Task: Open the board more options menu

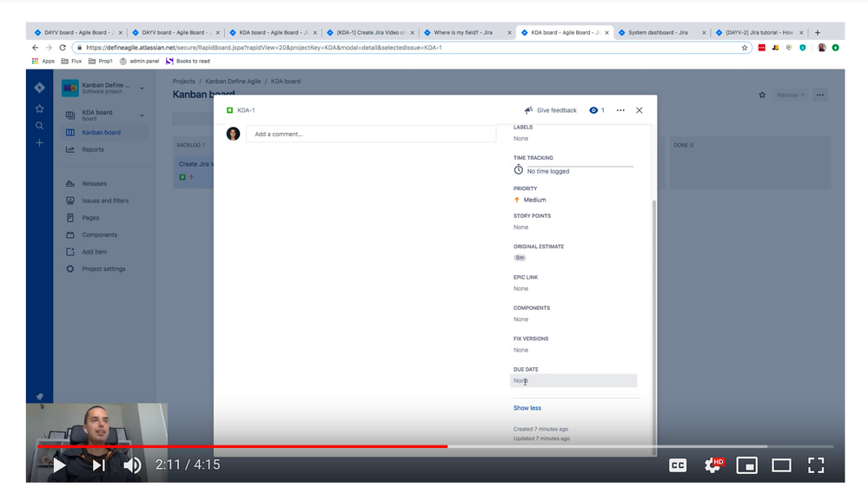Action: pyautogui.click(x=820, y=96)
